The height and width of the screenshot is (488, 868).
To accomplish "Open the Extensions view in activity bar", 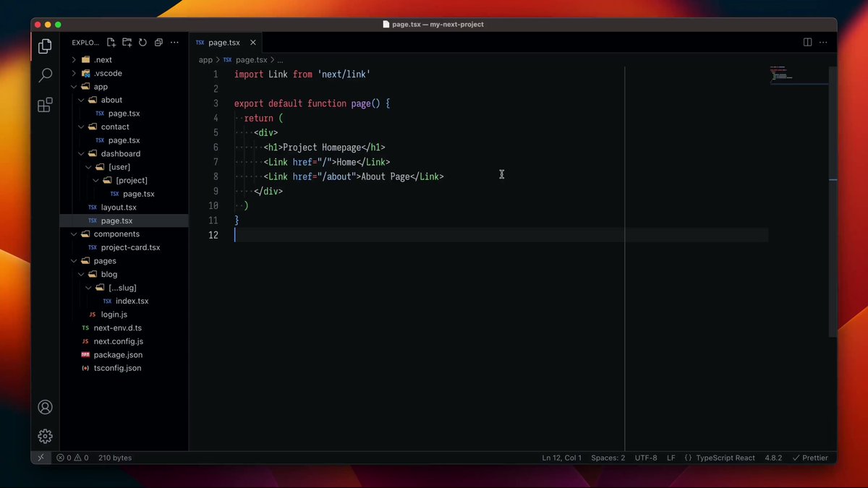I will [x=45, y=105].
